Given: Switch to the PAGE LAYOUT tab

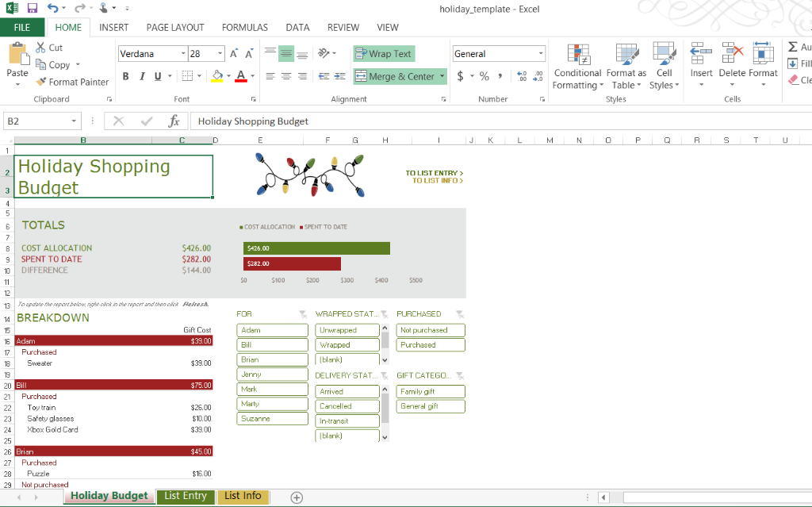Looking at the screenshot, I should tap(175, 28).
